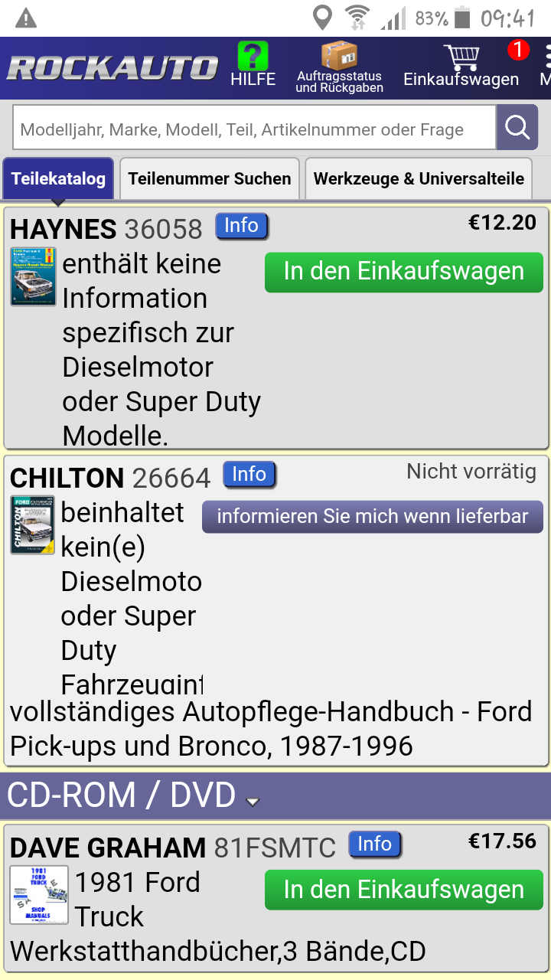Viewport: 551px width, 980px height.
Task: Open Info for Chilton 26664
Action: pyautogui.click(x=249, y=475)
